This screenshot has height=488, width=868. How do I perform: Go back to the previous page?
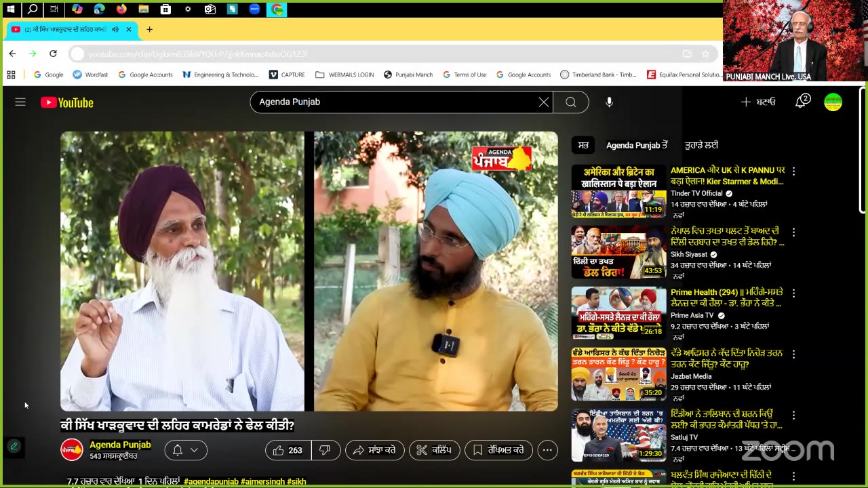tap(12, 54)
